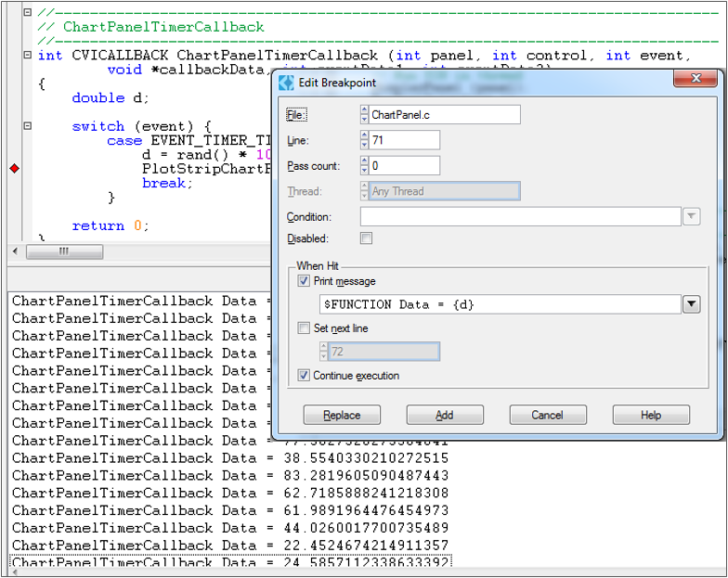Uncheck the Continue execution checkbox
The image size is (728, 578).
coord(304,376)
